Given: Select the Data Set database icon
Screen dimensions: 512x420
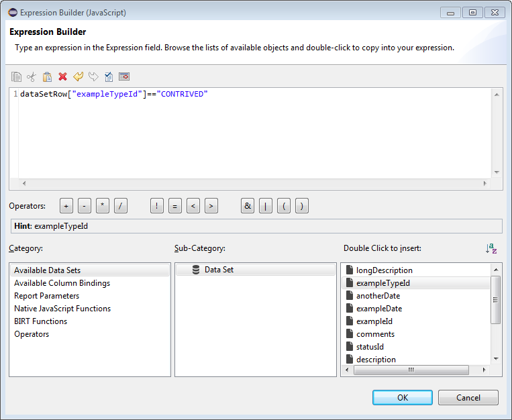Looking at the screenshot, I should pyautogui.click(x=196, y=270).
